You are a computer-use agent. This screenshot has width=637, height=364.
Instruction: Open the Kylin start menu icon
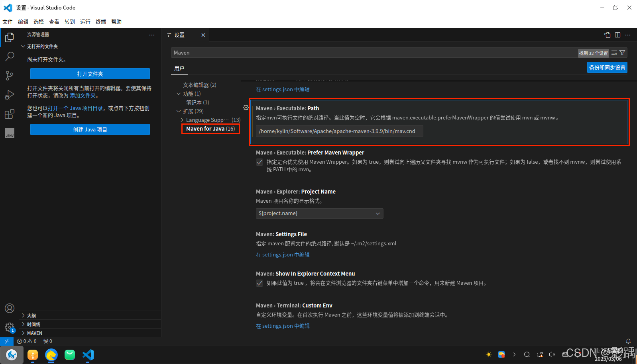12,355
